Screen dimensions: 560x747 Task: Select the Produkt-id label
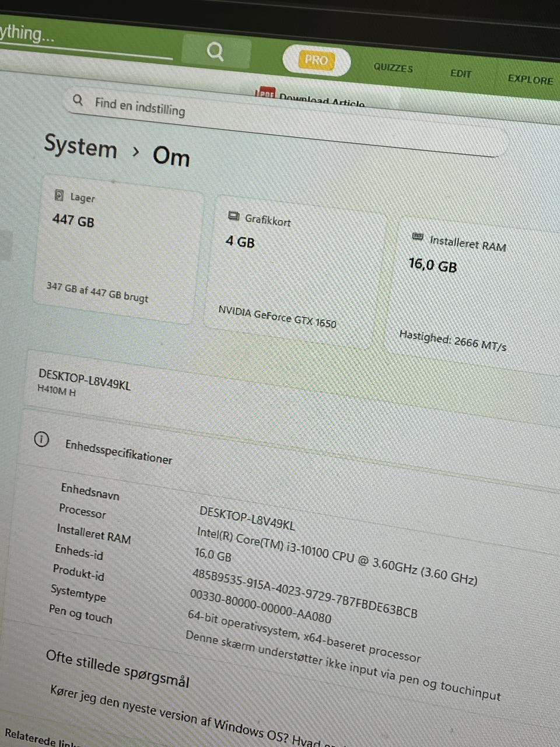point(78,573)
